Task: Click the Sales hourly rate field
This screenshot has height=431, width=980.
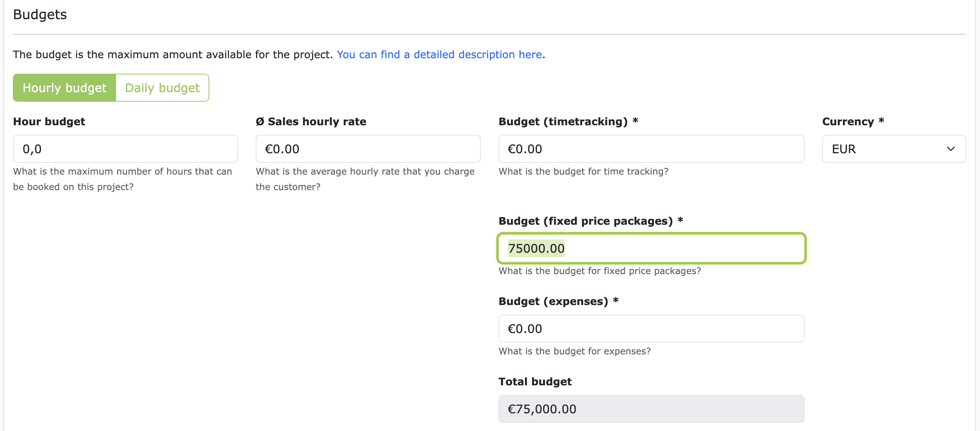Action: [368, 149]
